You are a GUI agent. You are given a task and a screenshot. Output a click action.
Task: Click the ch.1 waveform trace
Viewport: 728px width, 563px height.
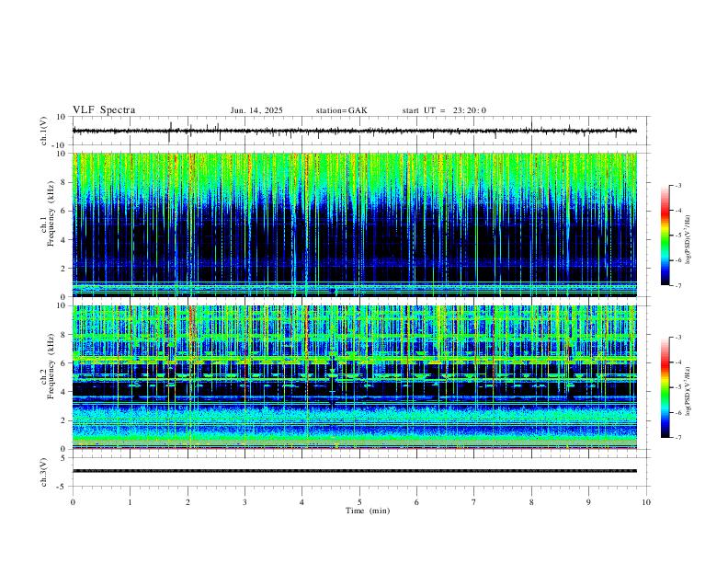[x=355, y=131]
